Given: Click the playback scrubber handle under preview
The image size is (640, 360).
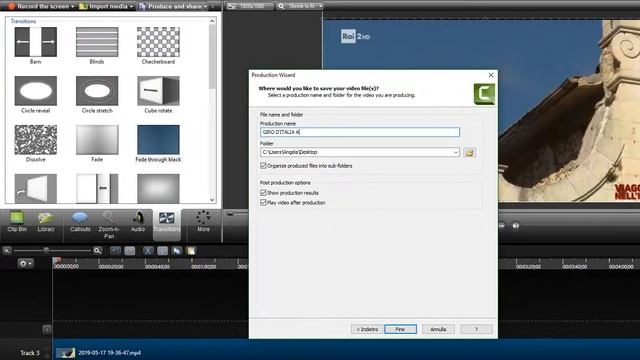Looking at the screenshot, I should tap(230, 213).
